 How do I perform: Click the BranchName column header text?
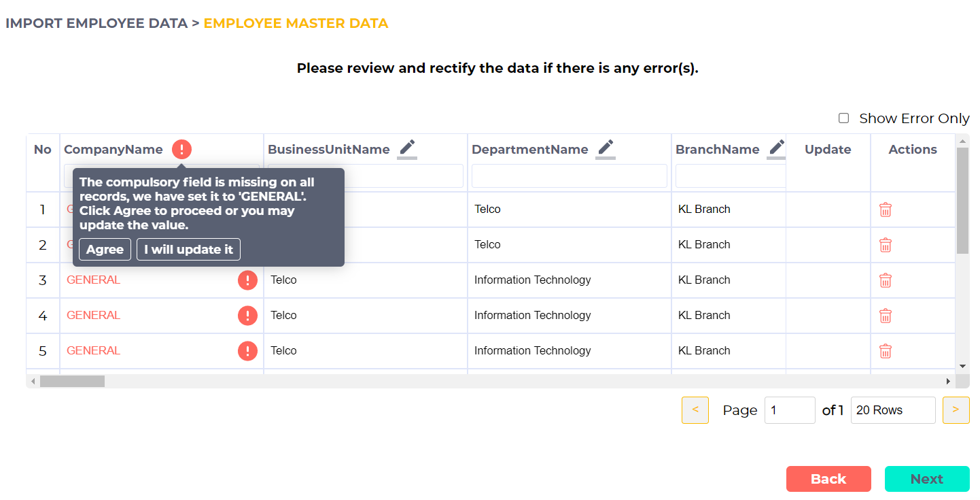click(x=718, y=150)
